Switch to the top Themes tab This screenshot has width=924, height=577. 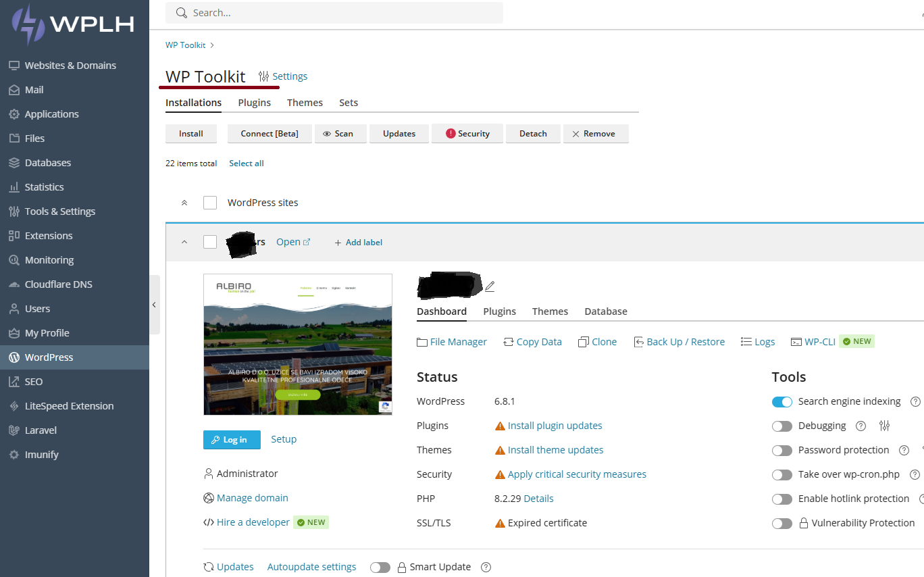305,103
